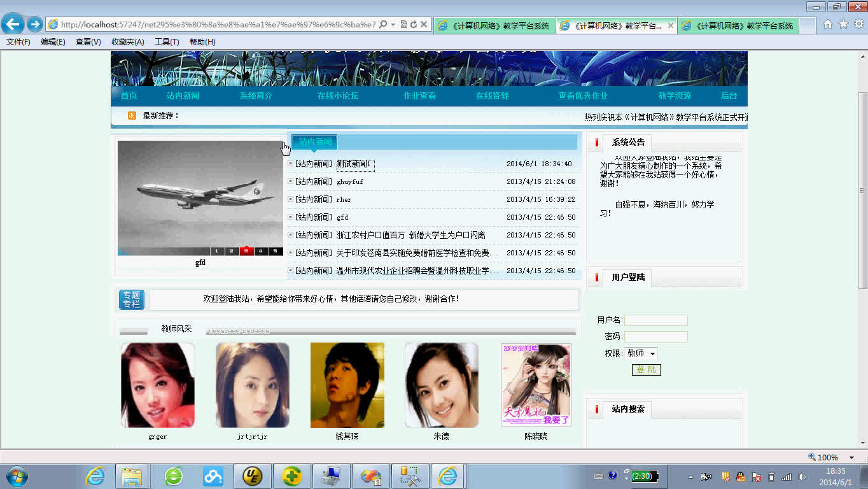Click the vertical page scrollbar thumb
The width and height of the screenshot is (868, 489).
[x=863, y=191]
